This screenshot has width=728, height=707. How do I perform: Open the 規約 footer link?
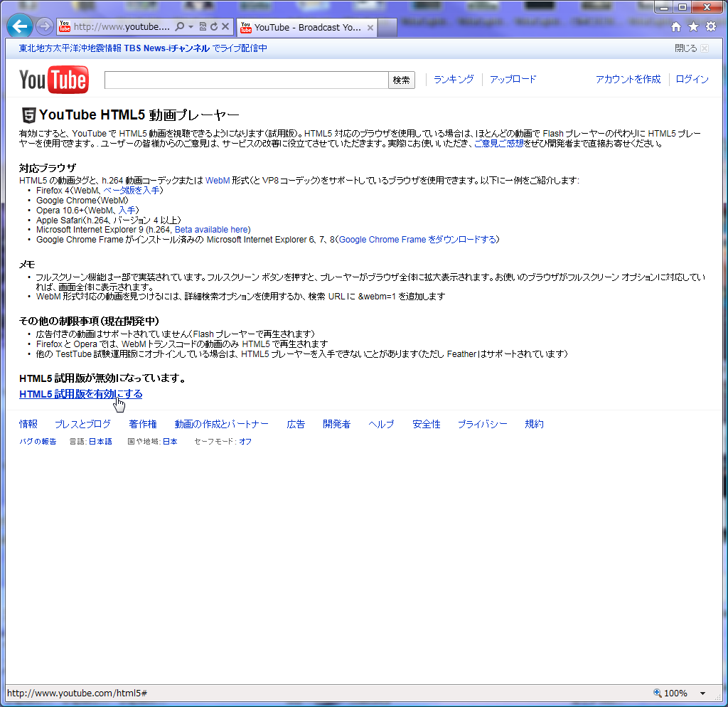click(534, 424)
